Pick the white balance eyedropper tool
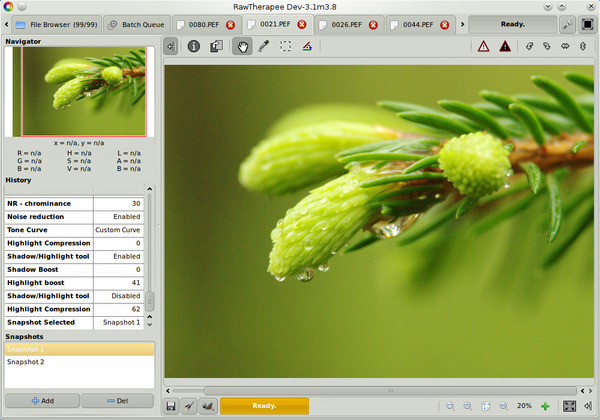 [x=264, y=46]
